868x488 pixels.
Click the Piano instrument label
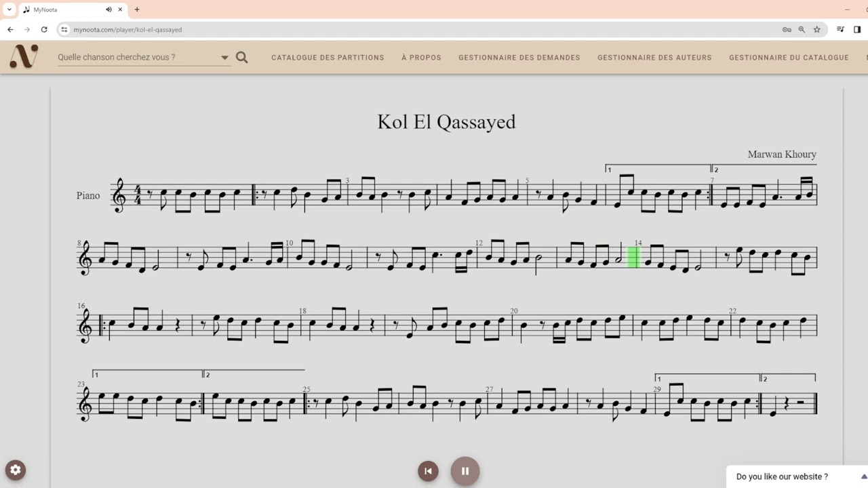[88, 195]
